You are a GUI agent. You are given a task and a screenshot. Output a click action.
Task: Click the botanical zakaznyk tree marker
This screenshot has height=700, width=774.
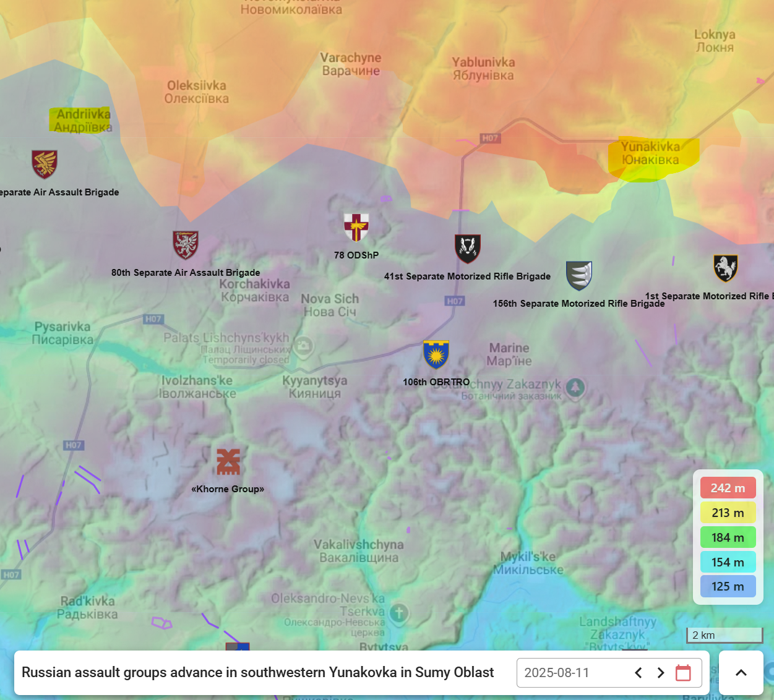click(576, 388)
